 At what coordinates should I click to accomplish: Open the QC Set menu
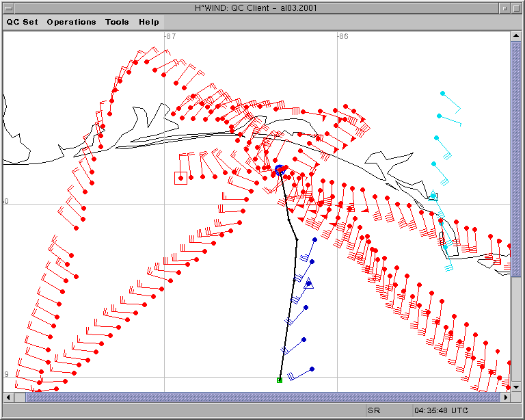(22, 22)
